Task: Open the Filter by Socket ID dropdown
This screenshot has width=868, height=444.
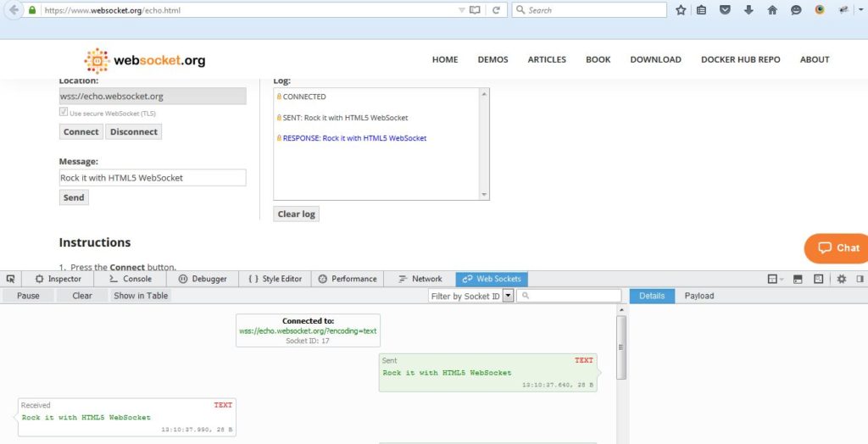Action: (471, 297)
